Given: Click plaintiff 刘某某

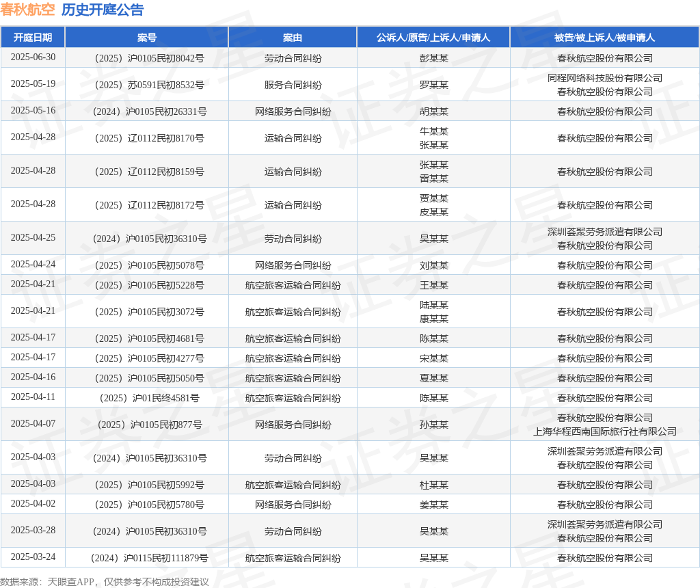Looking at the screenshot, I should tap(434, 265).
